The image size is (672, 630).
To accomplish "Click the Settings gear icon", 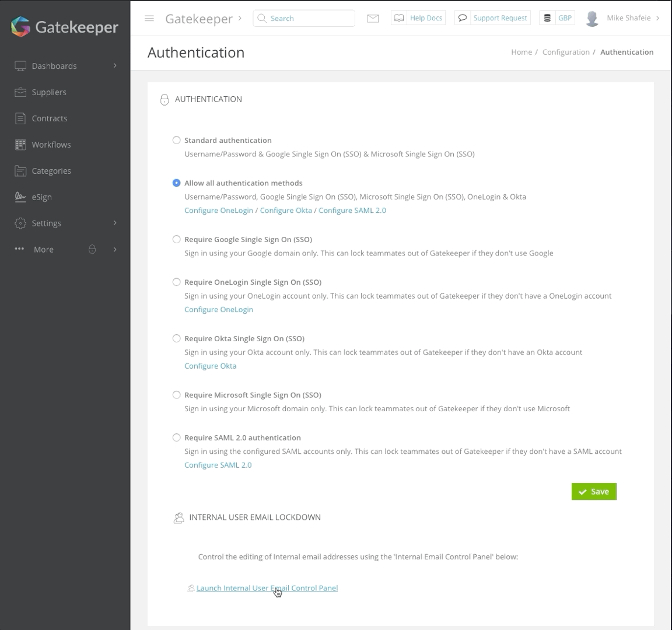I will click(x=20, y=223).
